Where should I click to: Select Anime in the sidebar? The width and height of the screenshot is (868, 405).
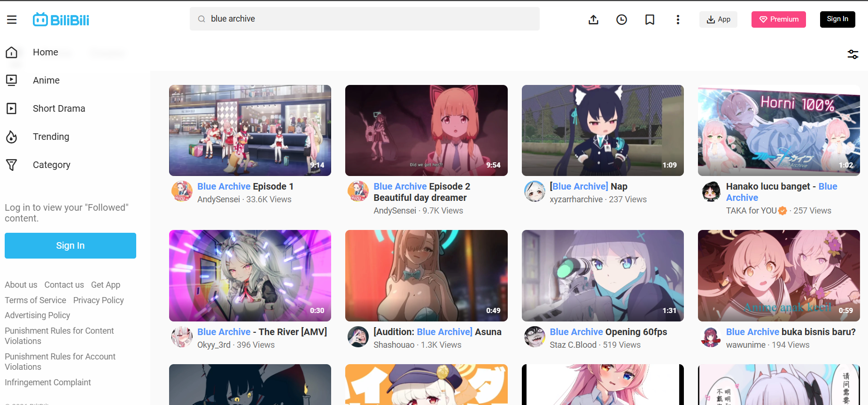point(46,80)
